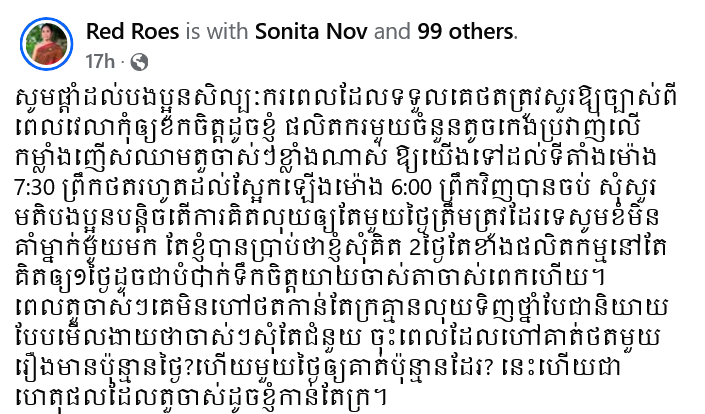Open Sonita Nov's tagged profile link
705x414 pixels.
(311, 31)
